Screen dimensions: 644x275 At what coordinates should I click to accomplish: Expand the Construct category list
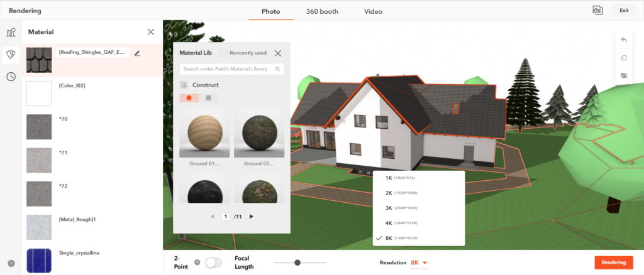coord(184,85)
